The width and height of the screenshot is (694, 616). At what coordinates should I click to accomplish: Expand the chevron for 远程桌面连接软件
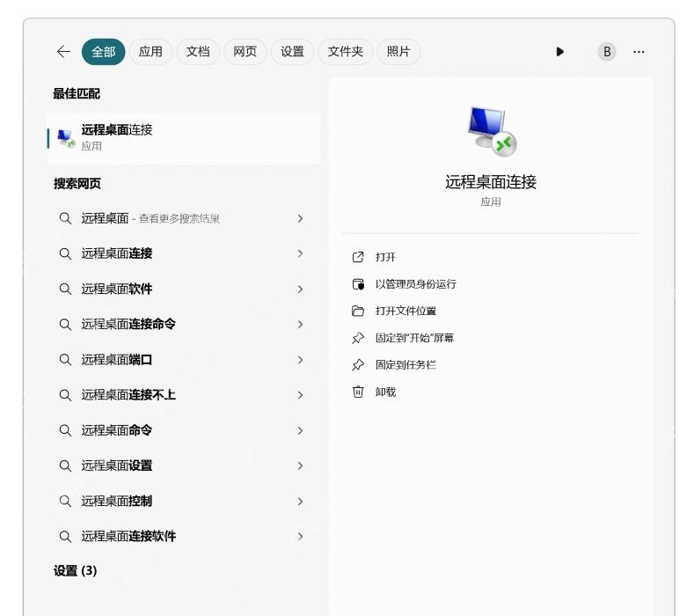(x=300, y=536)
